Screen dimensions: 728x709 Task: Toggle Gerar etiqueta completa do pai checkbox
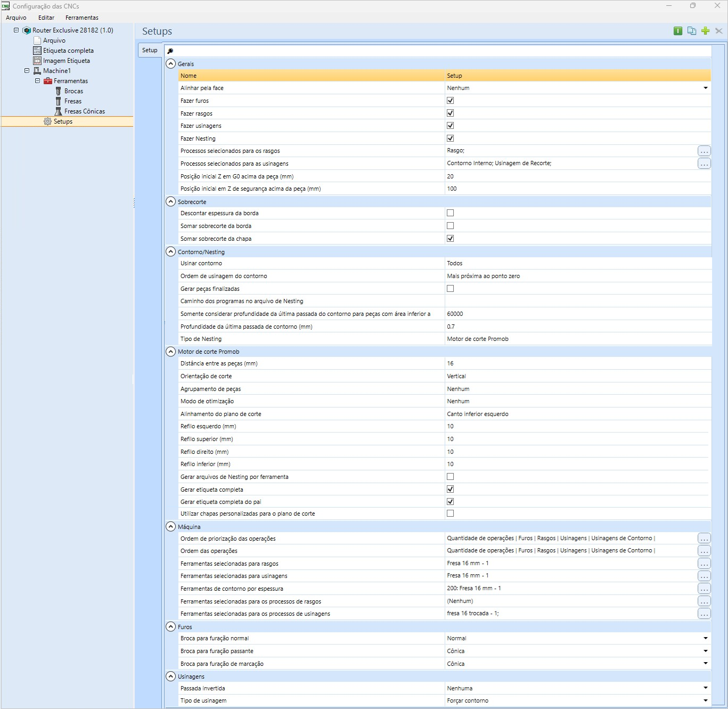pos(451,502)
